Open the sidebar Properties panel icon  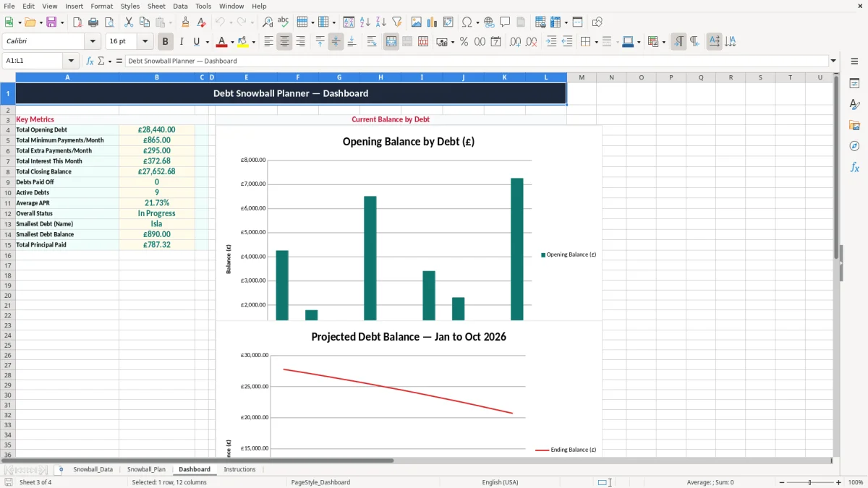point(854,83)
